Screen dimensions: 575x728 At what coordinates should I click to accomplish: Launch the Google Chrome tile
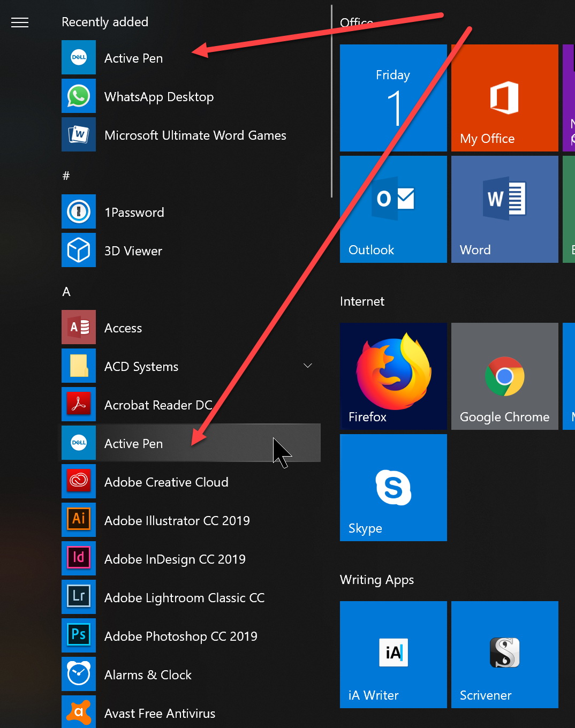click(x=505, y=376)
